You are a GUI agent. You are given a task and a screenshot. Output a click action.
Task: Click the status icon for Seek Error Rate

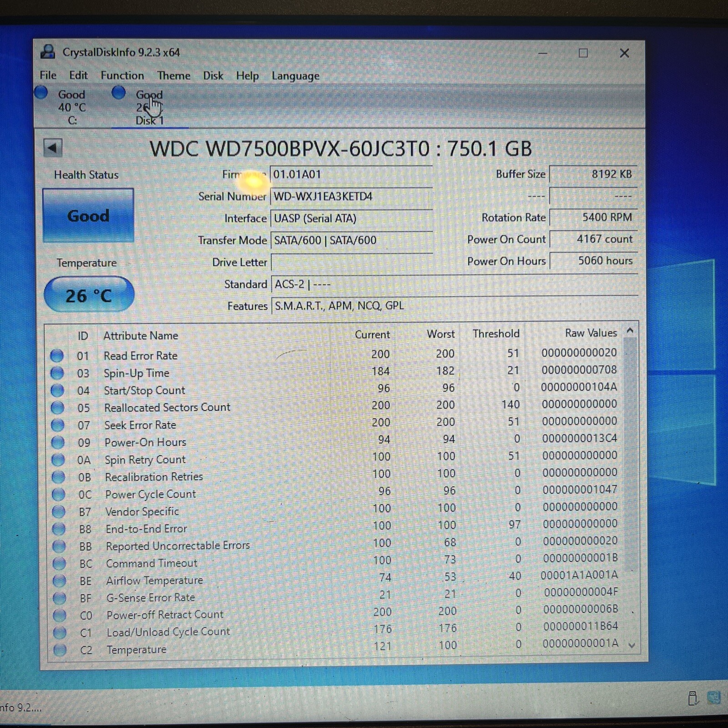pos(58,425)
